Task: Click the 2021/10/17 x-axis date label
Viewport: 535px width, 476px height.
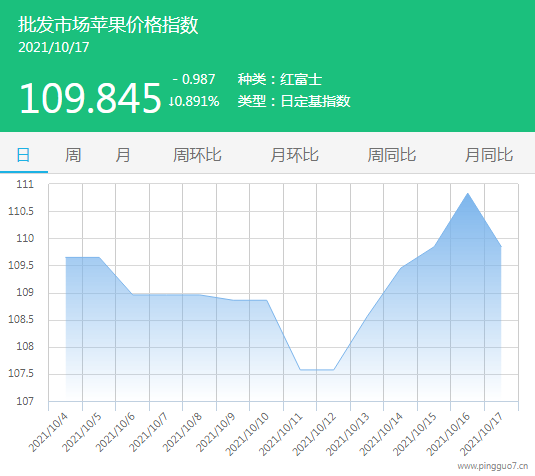Action: pyautogui.click(x=481, y=434)
